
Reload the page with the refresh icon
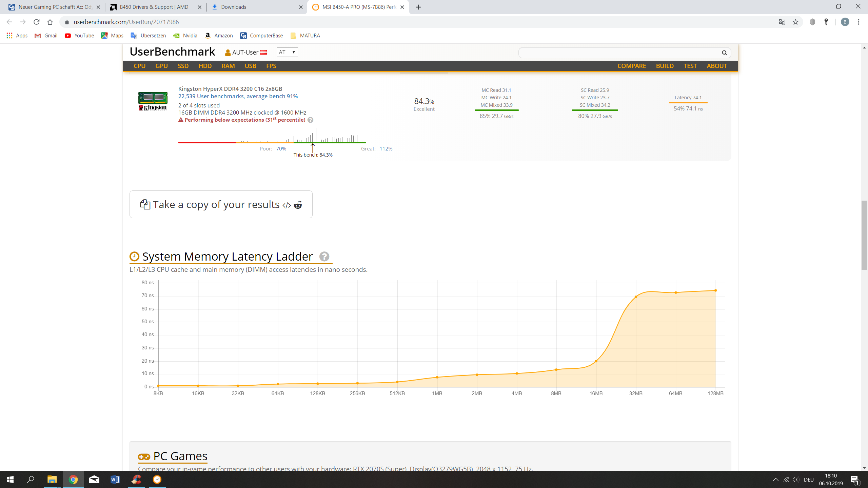pyautogui.click(x=37, y=22)
